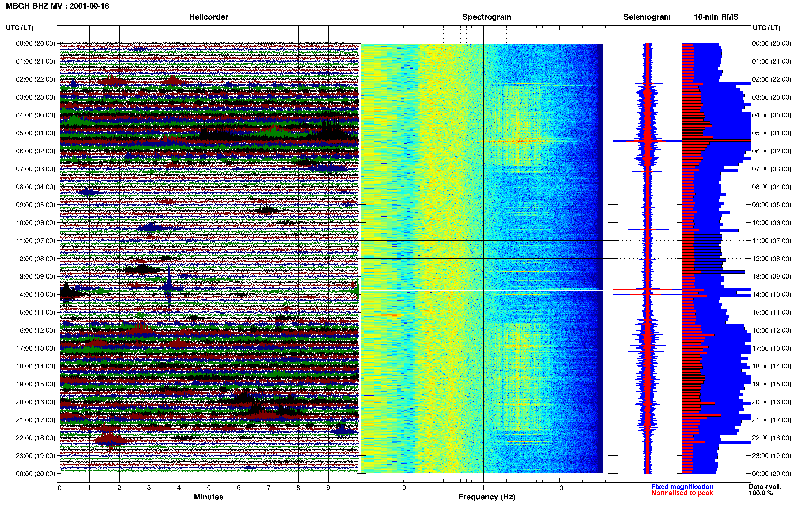Click left time label 08:00 (04:00)
Viewport: 812px width, 508px height.
pyautogui.click(x=36, y=187)
